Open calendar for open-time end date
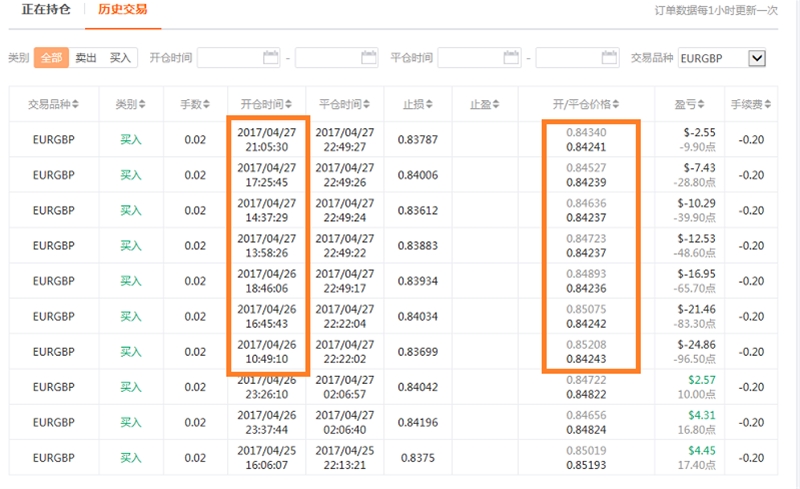This screenshot has height=489, width=800. tap(368, 57)
